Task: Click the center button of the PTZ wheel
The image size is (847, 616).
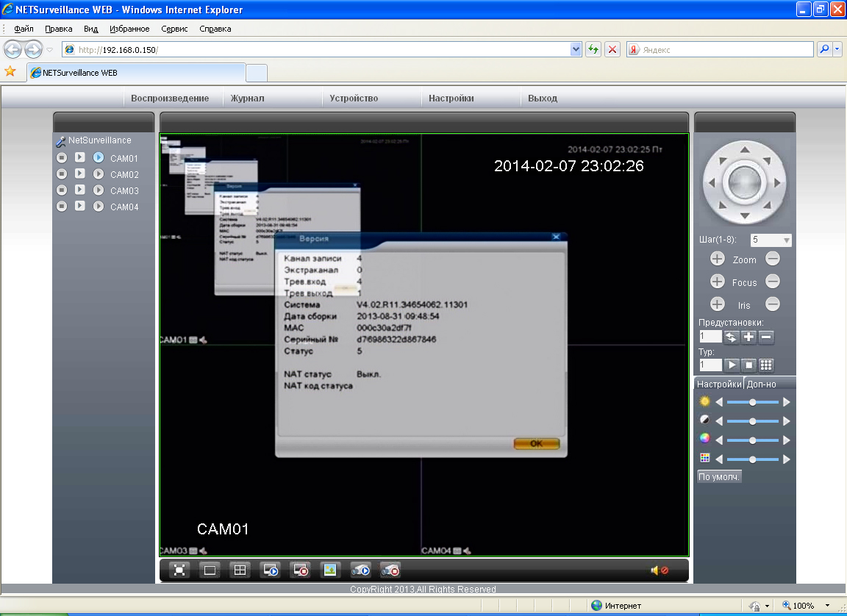Action: (x=745, y=182)
